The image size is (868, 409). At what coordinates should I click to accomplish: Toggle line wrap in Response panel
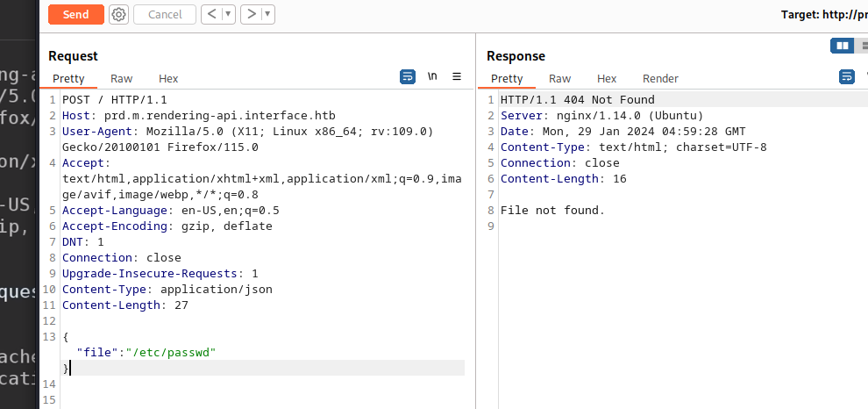point(847,77)
